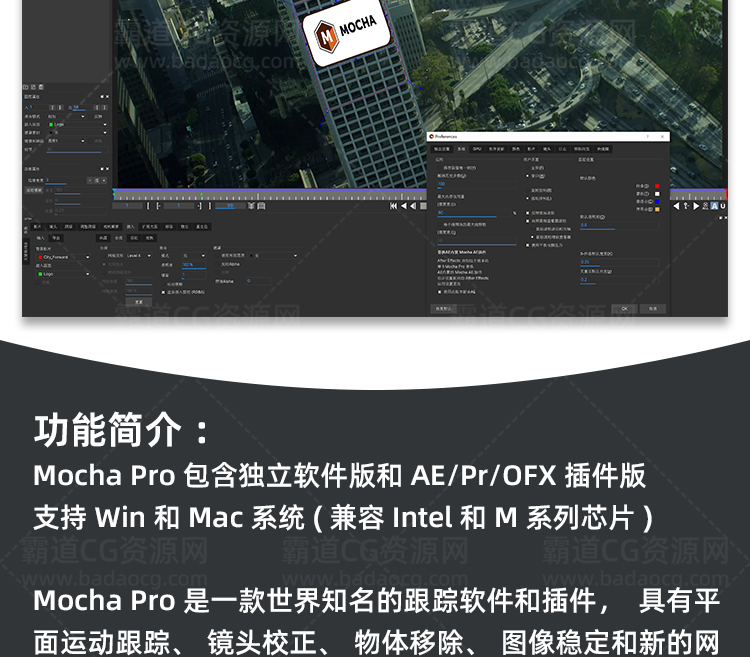Click the key icon beside the playback triangles
The image size is (750, 657).
(x=686, y=206)
